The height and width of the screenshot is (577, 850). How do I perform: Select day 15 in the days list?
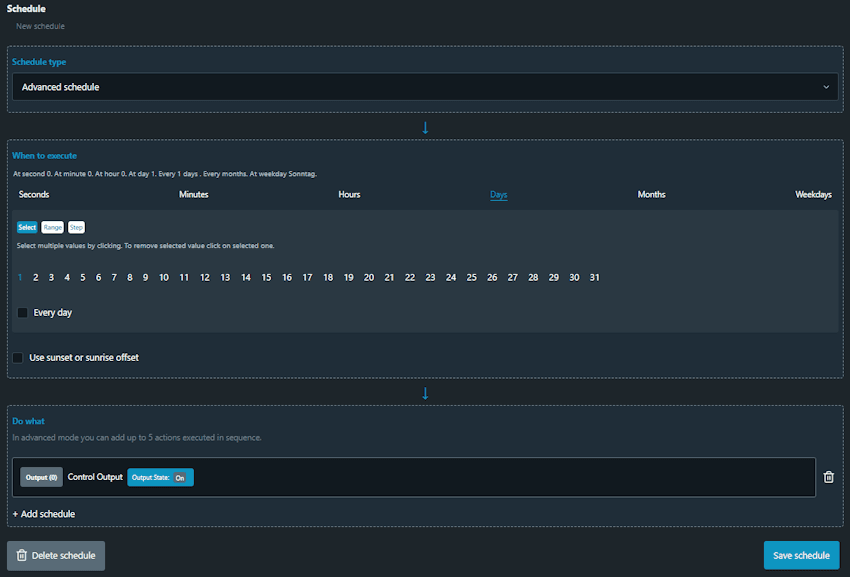coord(266,277)
